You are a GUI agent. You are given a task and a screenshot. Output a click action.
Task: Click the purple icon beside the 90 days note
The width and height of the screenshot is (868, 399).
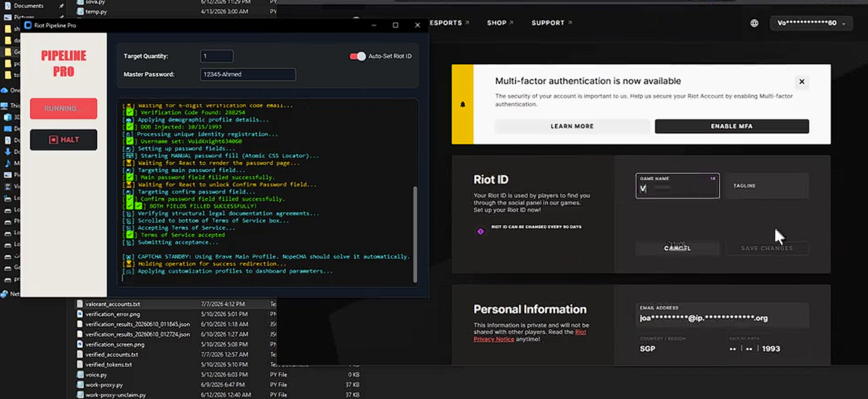(481, 231)
